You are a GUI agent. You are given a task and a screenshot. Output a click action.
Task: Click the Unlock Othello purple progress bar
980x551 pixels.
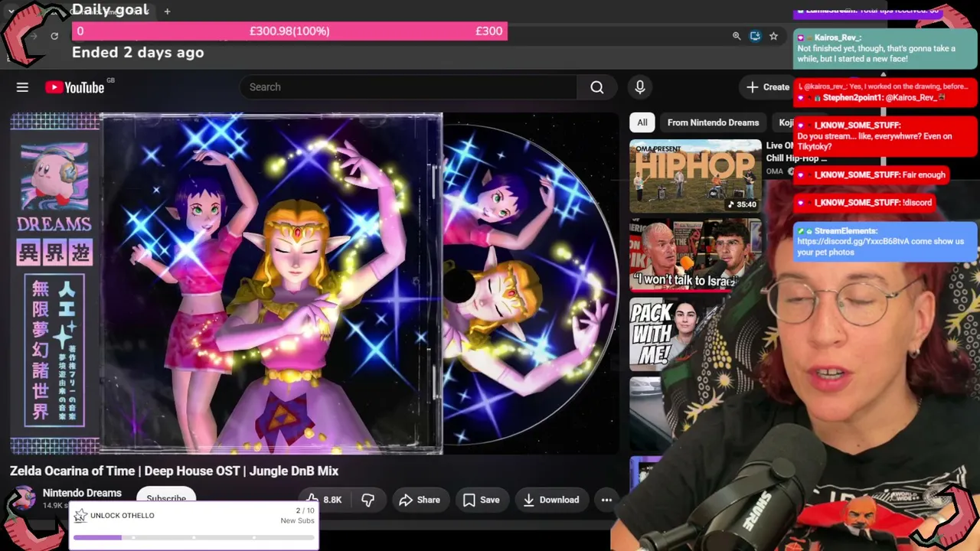pyautogui.click(x=194, y=537)
